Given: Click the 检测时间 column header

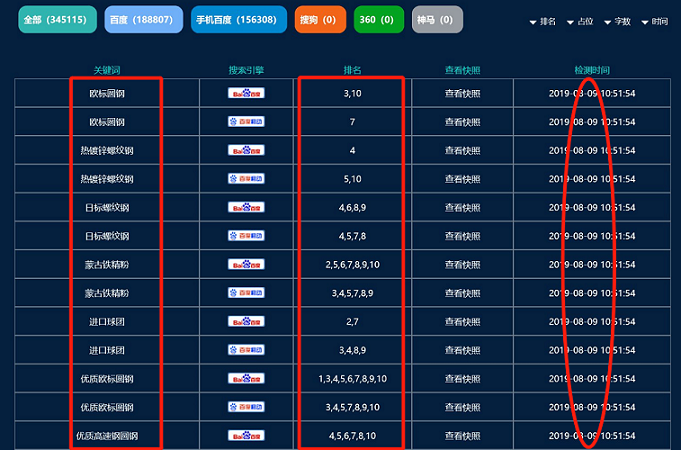Looking at the screenshot, I should pos(592,70).
